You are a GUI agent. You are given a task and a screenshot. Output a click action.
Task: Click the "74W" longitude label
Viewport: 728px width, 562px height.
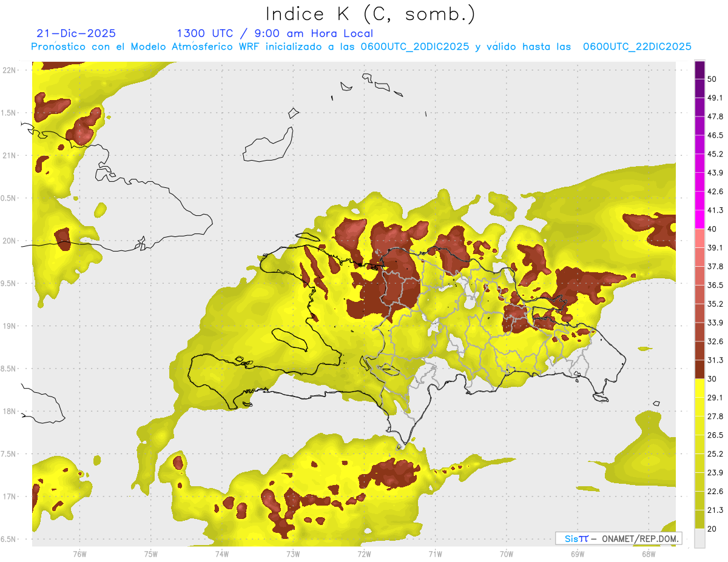[x=222, y=554]
